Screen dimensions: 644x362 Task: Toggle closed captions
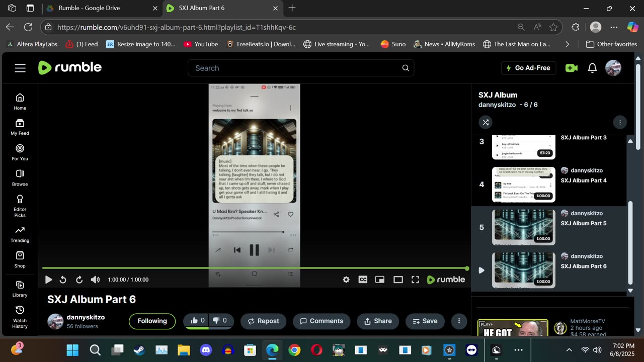point(363,280)
